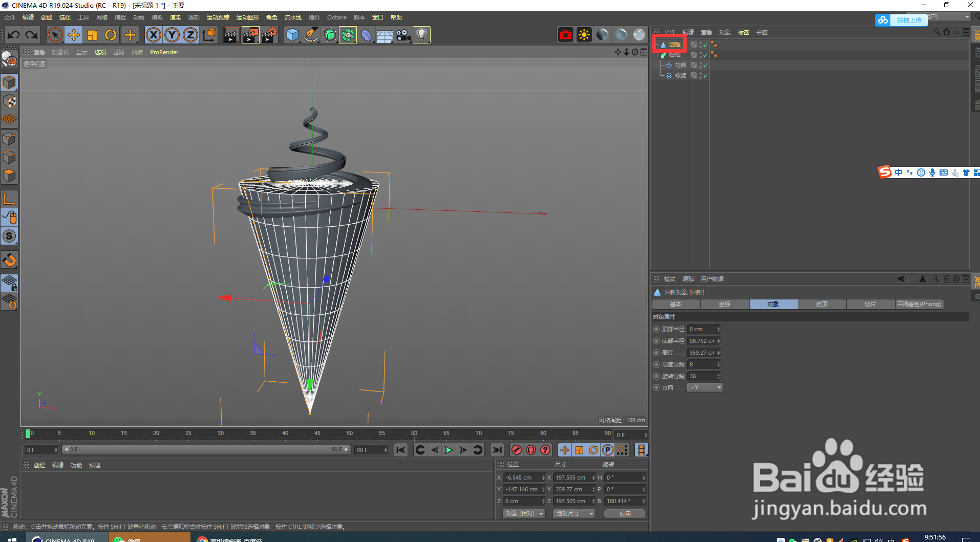Toggle the X axis lock

[x=154, y=35]
